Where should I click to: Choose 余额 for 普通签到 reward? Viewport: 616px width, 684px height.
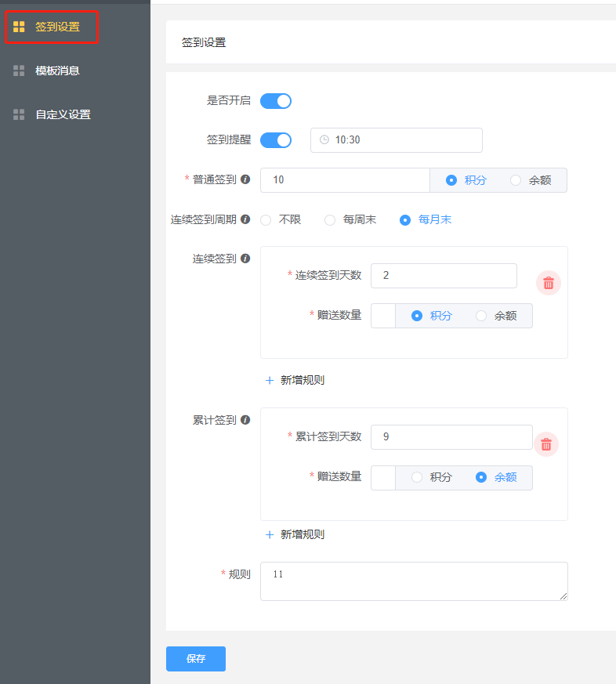pos(516,180)
